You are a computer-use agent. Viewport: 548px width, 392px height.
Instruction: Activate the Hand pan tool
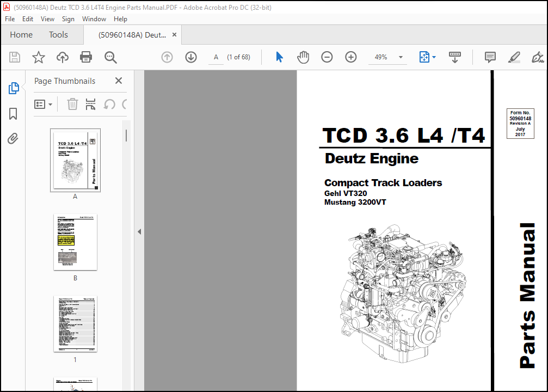tap(303, 57)
